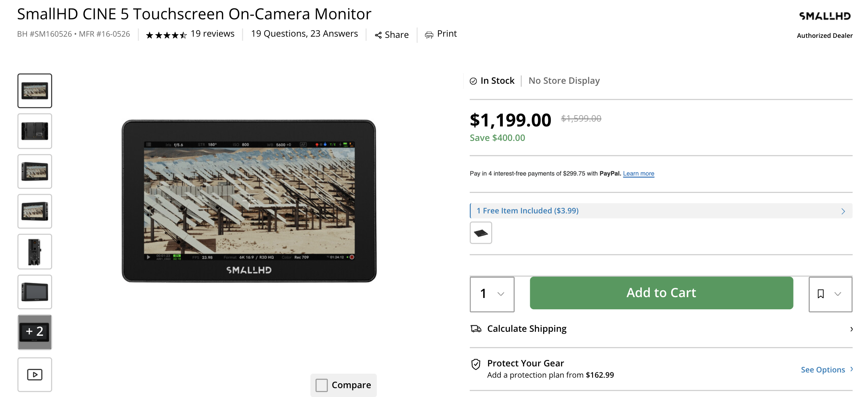The height and width of the screenshot is (397, 868).
Task: Click the SmallHD brand logo
Action: [825, 16]
